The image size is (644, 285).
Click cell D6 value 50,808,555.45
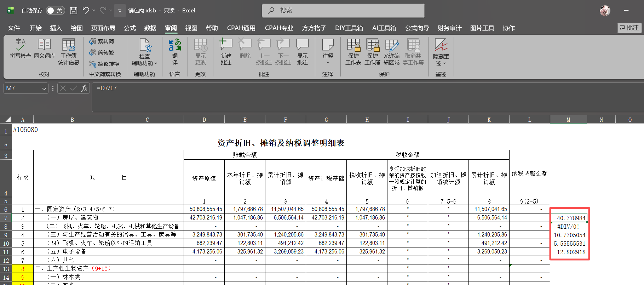point(204,209)
